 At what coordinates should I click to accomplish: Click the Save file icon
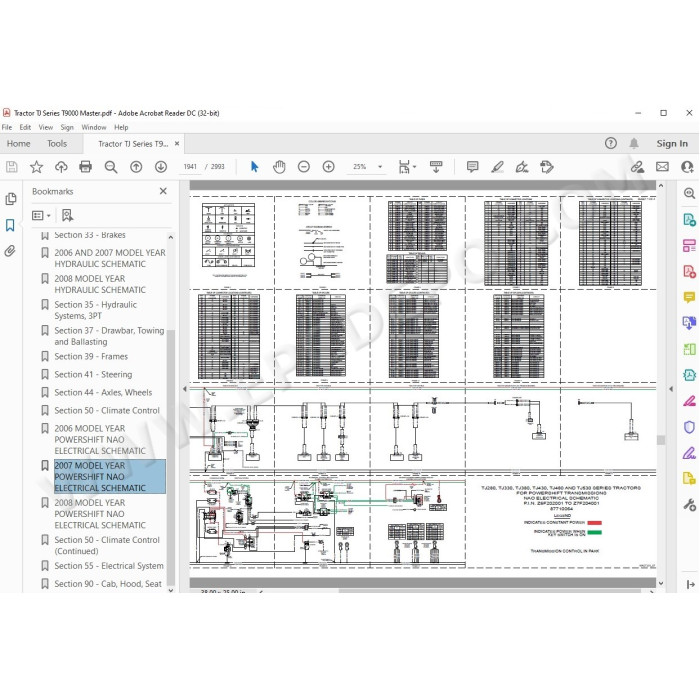point(12,167)
